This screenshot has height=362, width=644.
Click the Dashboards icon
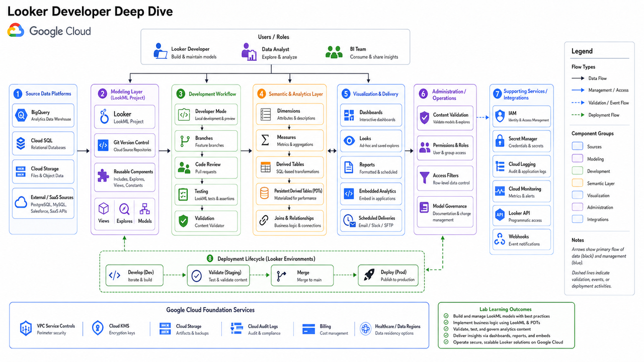tap(349, 116)
